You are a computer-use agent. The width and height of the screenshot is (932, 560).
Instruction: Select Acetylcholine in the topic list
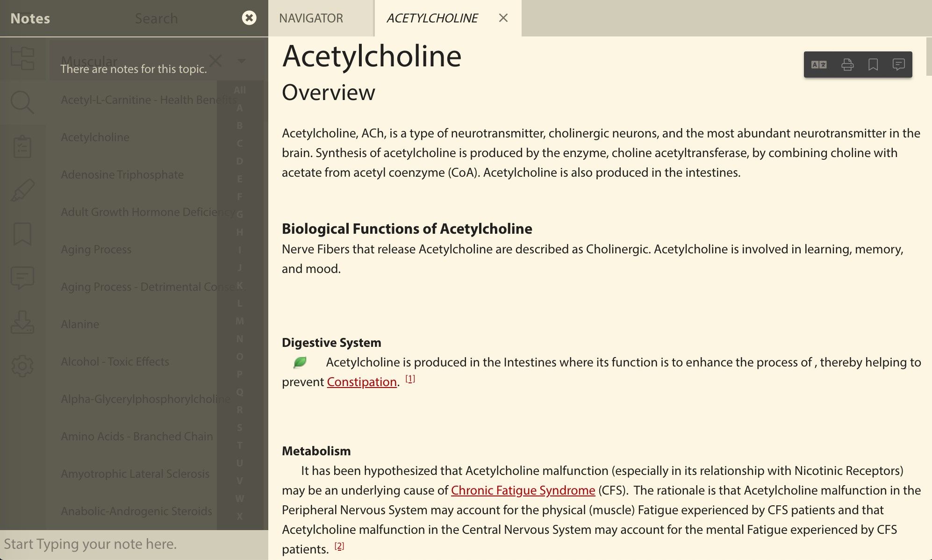coord(95,137)
